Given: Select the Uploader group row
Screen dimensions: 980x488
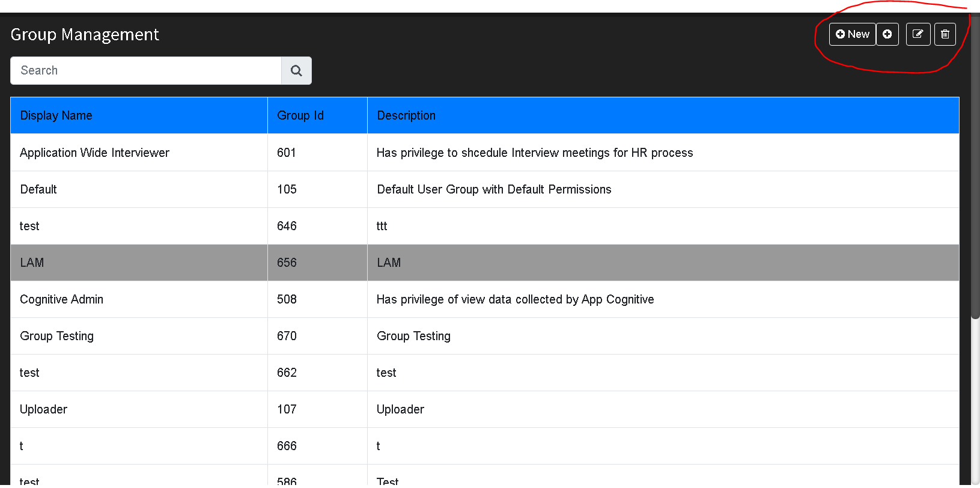Looking at the screenshot, I should click(x=485, y=409).
